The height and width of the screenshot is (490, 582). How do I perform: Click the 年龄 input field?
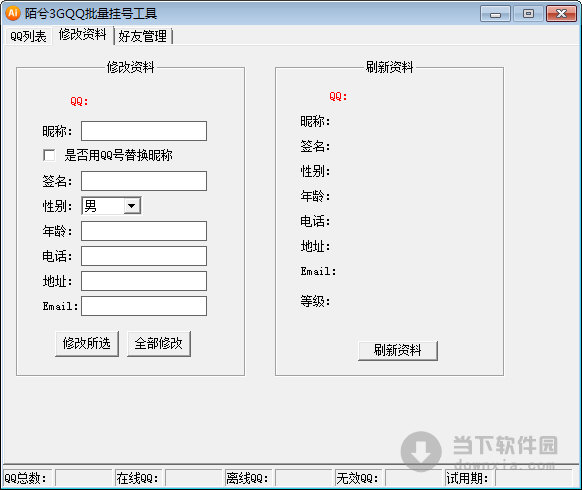click(144, 231)
